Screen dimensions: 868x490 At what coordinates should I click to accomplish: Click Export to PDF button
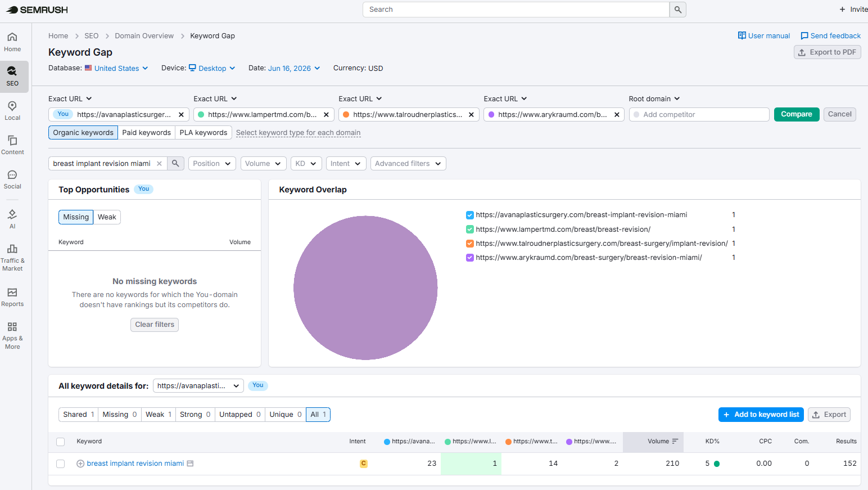827,52
